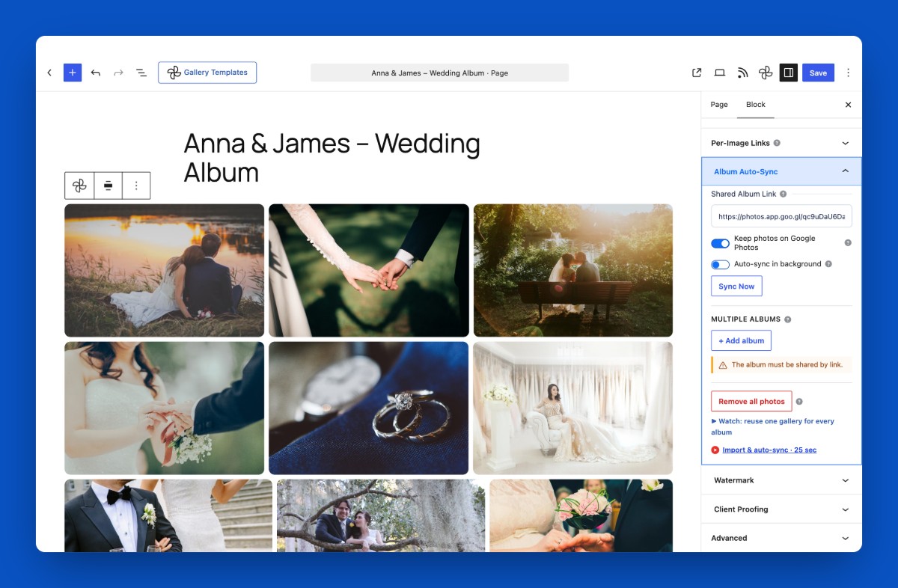Collapse the Album Auto-Sync section
The height and width of the screenshot is (588, 898).
pyautogui.click(x=781, y=171)
